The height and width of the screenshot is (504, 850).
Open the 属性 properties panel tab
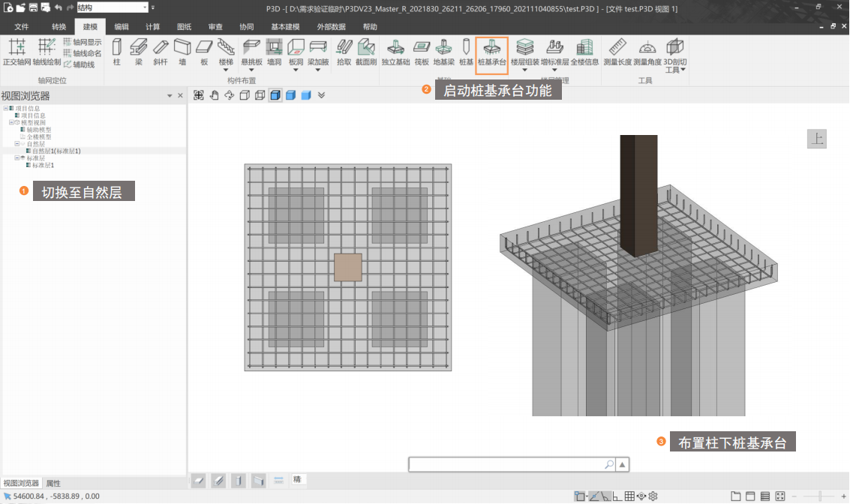pyautogui.click(x=53, y=483)
